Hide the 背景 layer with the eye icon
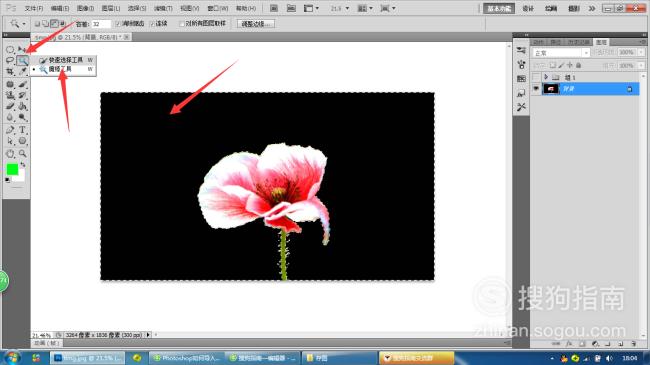 536,89
